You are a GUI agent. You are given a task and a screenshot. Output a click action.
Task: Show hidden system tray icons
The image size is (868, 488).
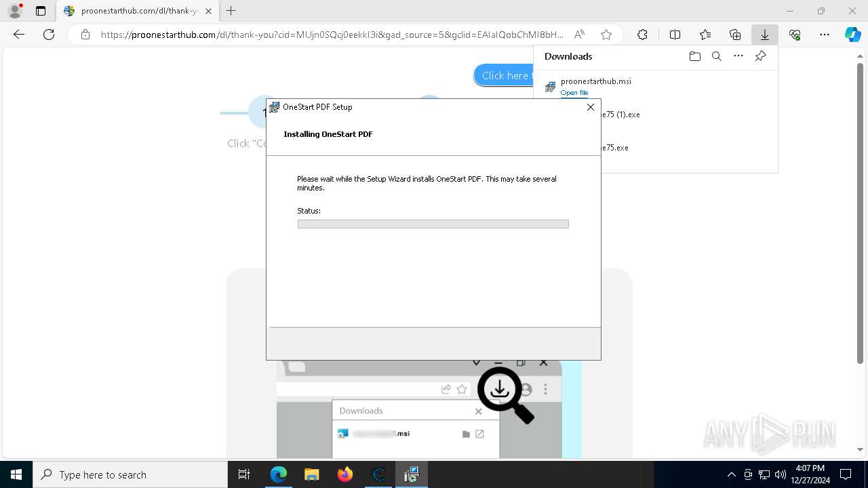point(731,474)
